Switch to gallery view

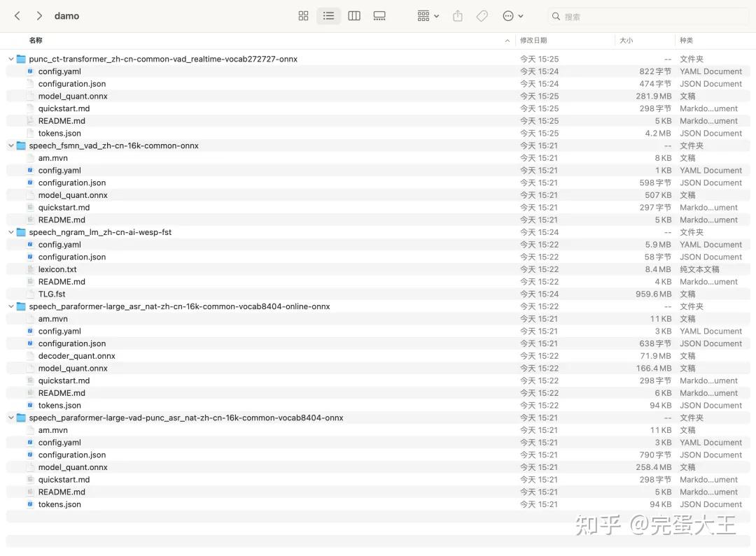(379, 15)
